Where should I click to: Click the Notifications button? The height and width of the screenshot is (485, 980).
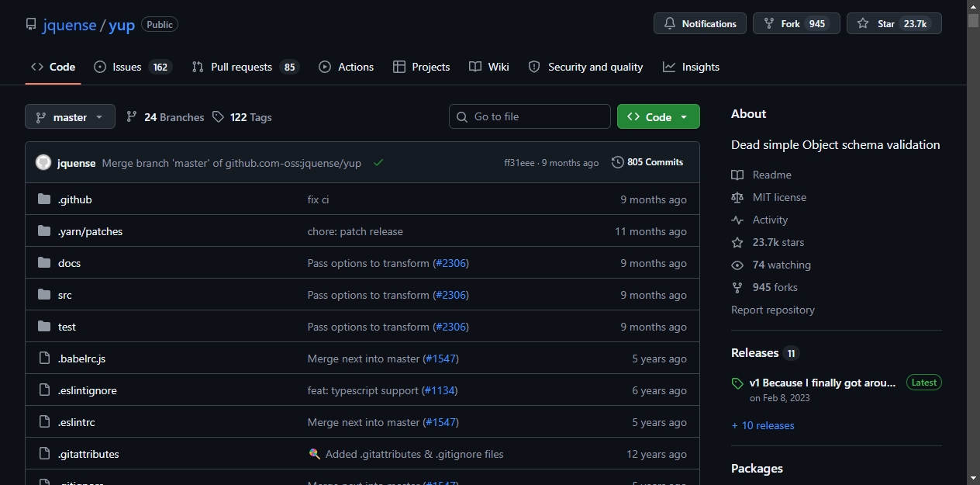(700, 23)
